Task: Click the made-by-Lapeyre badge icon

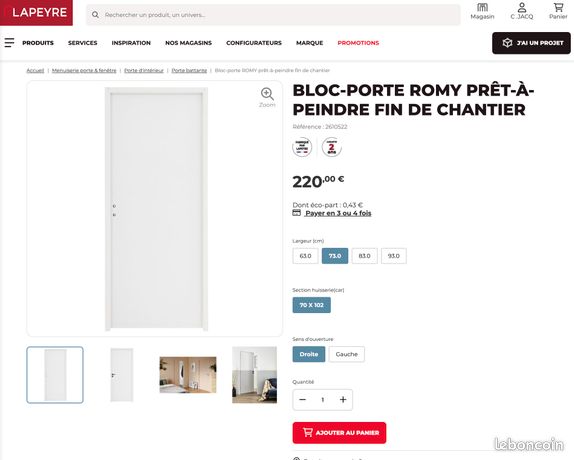Action: point(302,147)
